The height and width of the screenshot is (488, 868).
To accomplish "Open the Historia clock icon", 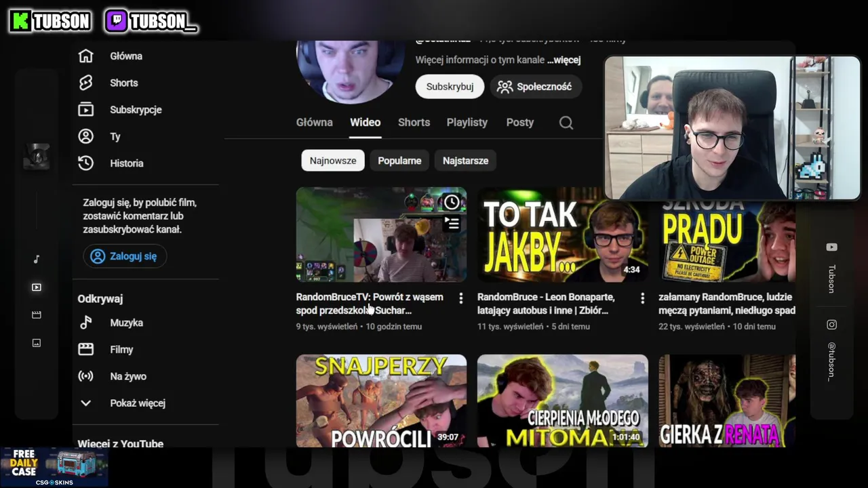I will click(85, 163).
